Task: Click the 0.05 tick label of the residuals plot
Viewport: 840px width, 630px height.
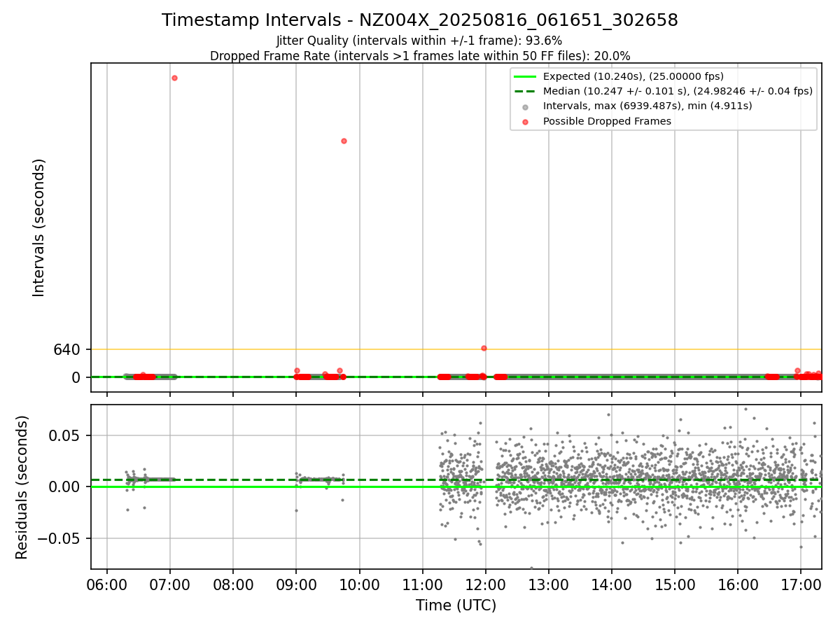Action: [x=66, y=435]
